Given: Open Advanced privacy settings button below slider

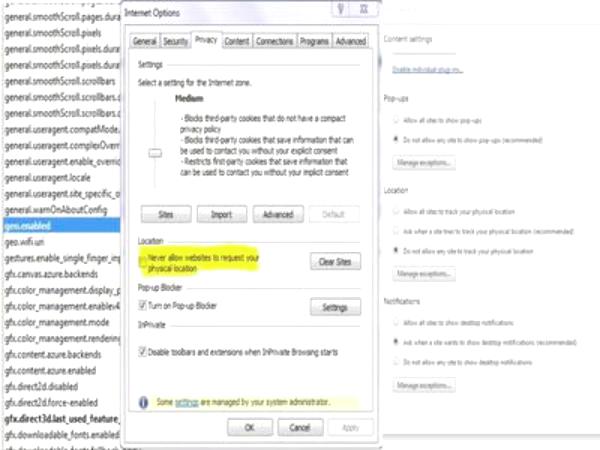Looking at the screenshot, I should point(278,214).
